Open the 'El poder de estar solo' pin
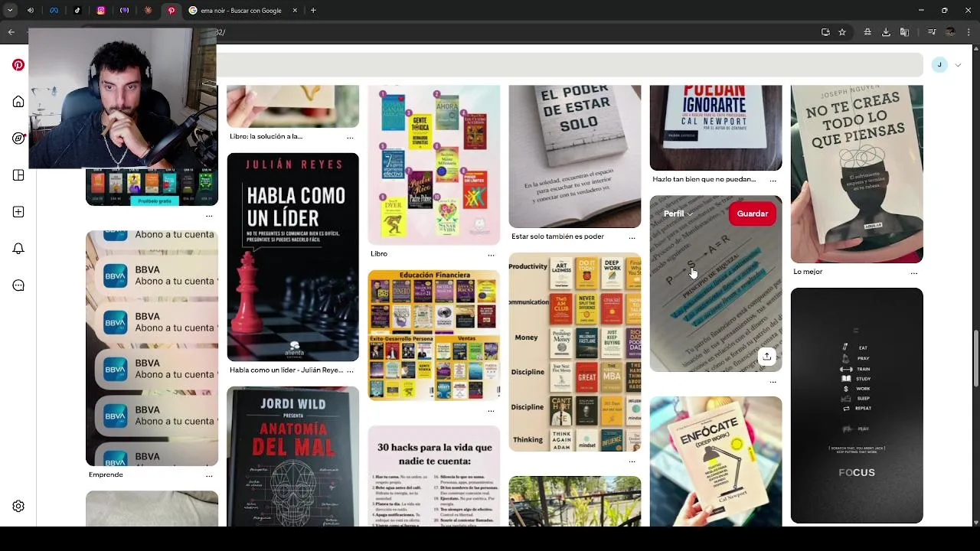This screenshot has width=980, height=551. point(574,156)
